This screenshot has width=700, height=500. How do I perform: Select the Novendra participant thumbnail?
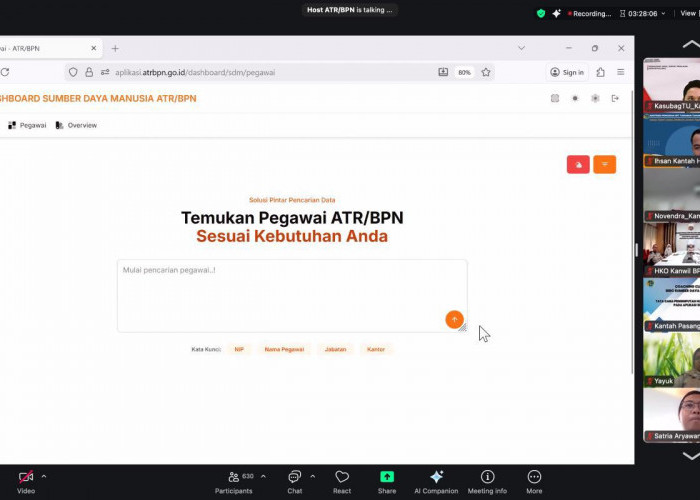(x=672, y=195)
